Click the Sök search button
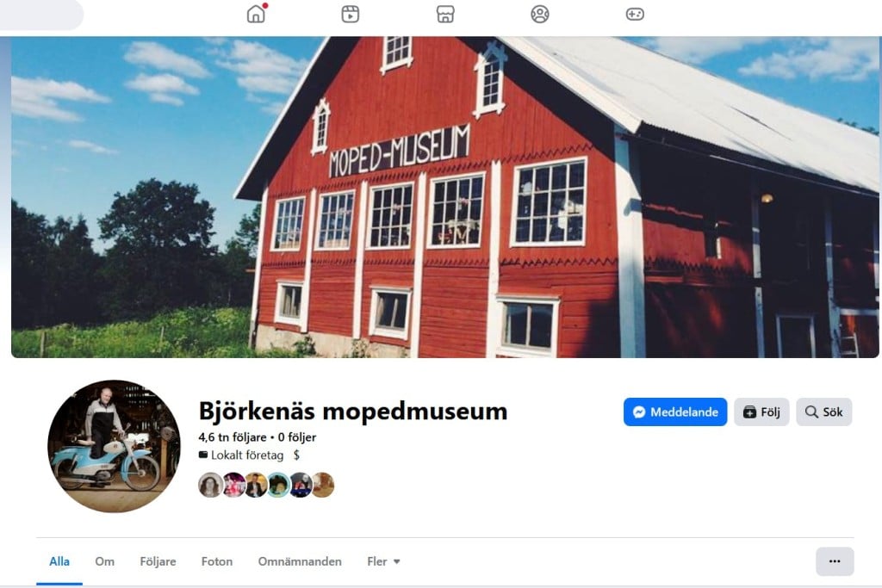This screenshot has width=882, height=588. (823, 412)
